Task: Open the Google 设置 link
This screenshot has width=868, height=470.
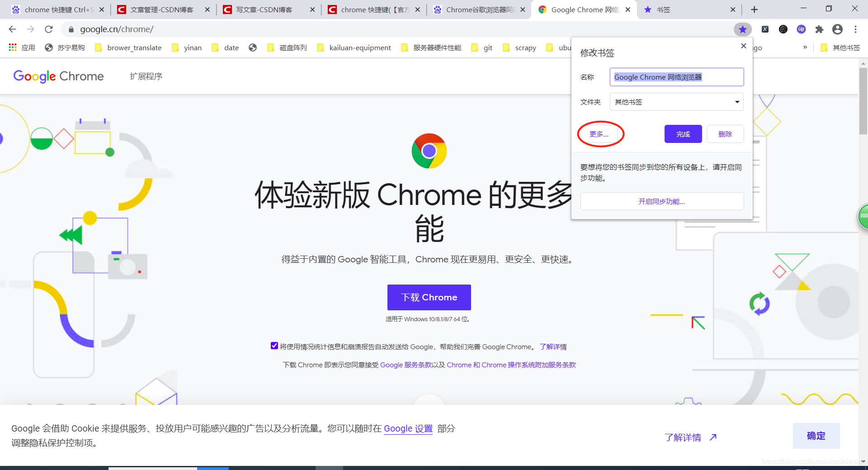Action: tap(408, 428)
